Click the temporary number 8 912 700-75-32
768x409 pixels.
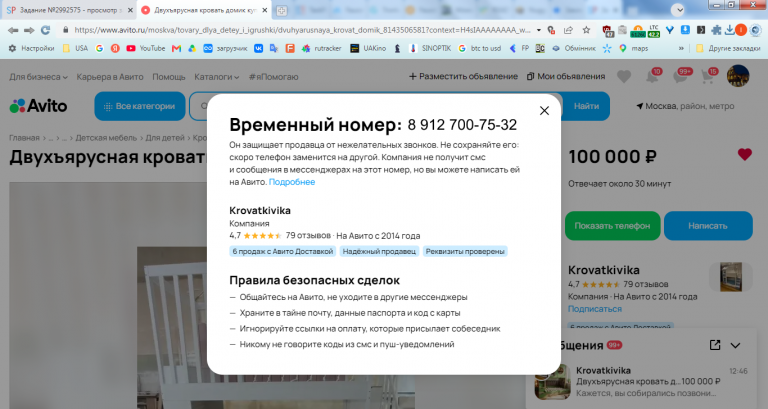462,125
